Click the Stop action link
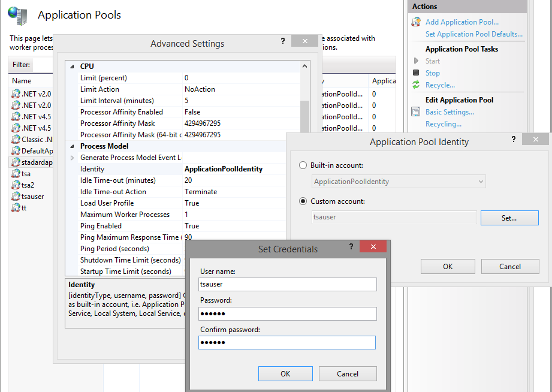The image size is (552, 392). [x=432, y=73]
